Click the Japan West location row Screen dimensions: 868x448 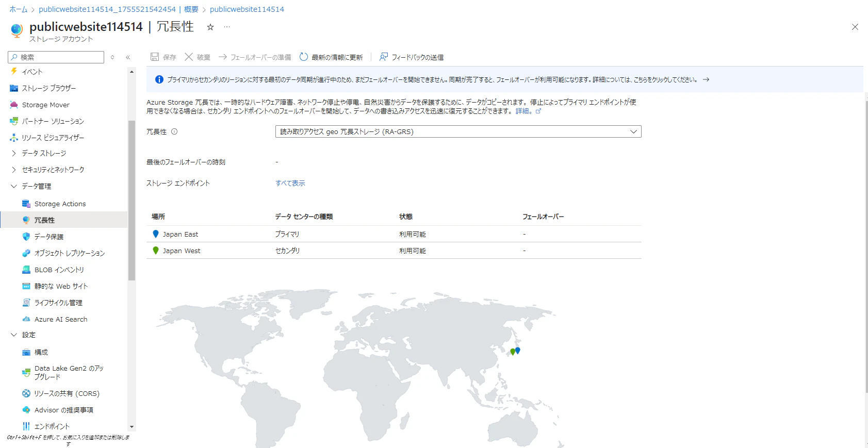394,251
